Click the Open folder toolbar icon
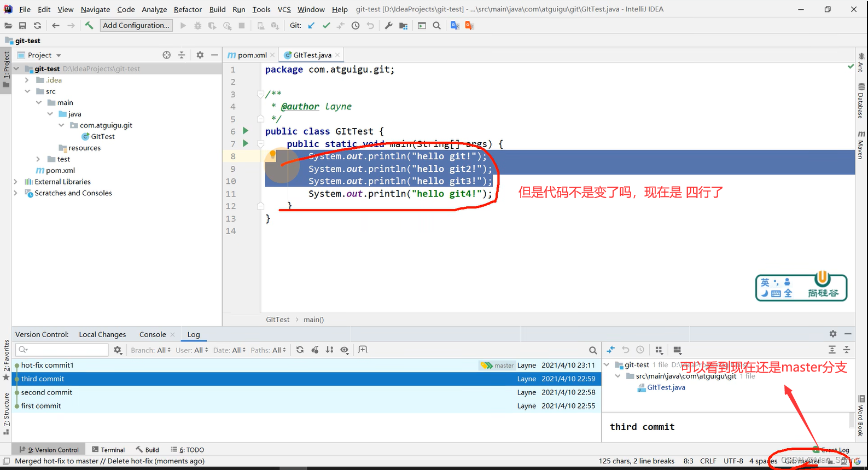This screenshot has height=470, width=868. coord(8,26)
